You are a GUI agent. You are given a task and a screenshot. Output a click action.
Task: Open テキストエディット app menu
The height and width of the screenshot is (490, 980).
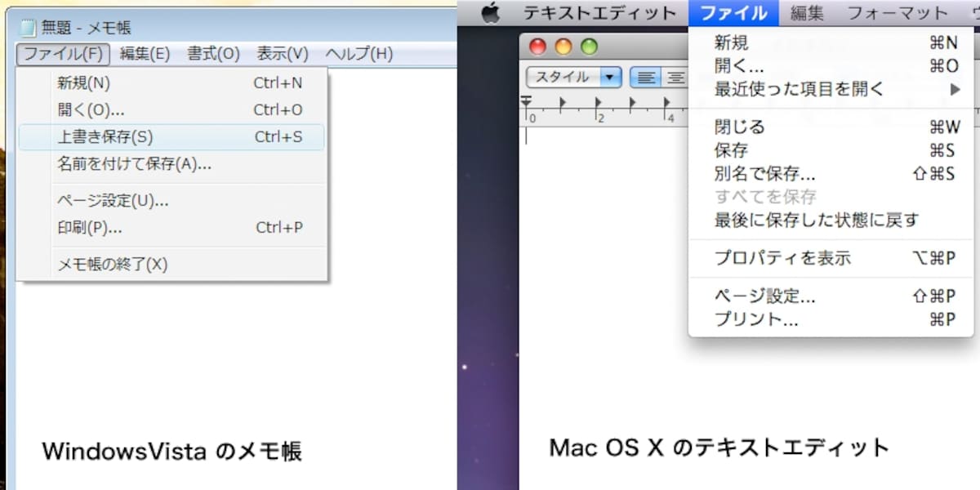point(599,12)
